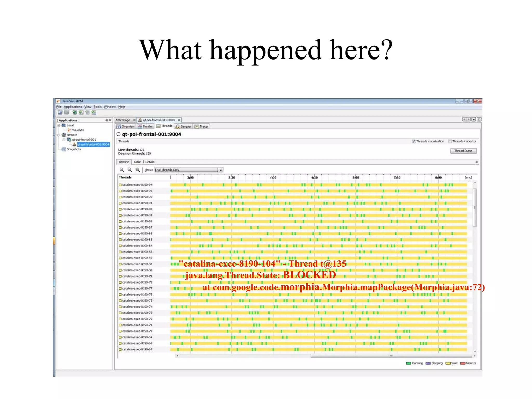The image size is (532, 399).
Task: Switch to the Start Page tab
Action: click(123, 120)
